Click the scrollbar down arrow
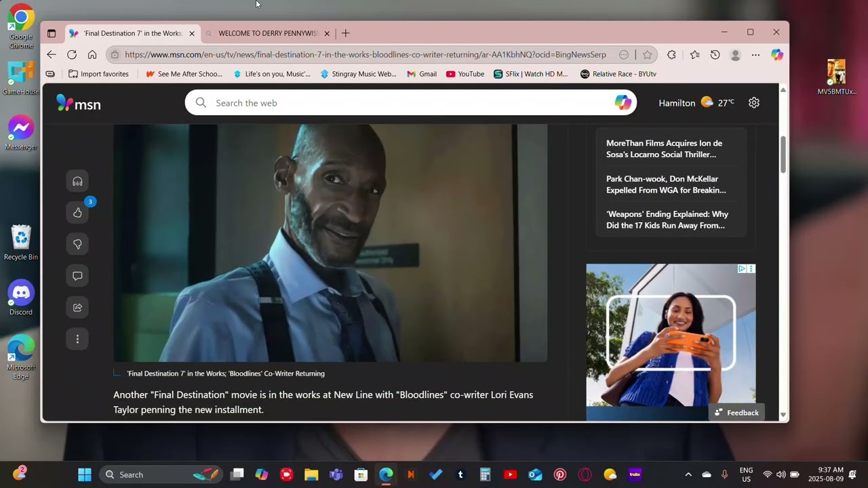This screenshot has height=488, width=868. (783, 415)
